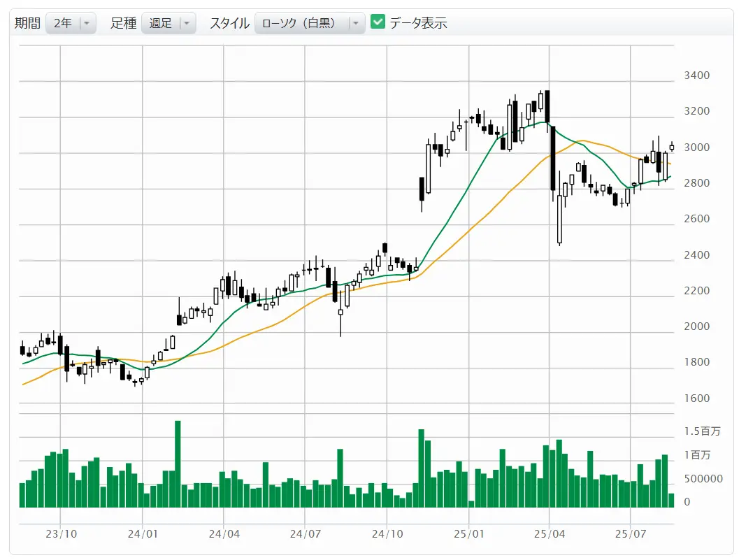Click the green moving average line at 25/01
739x560 pixels.
click(469, 186)
